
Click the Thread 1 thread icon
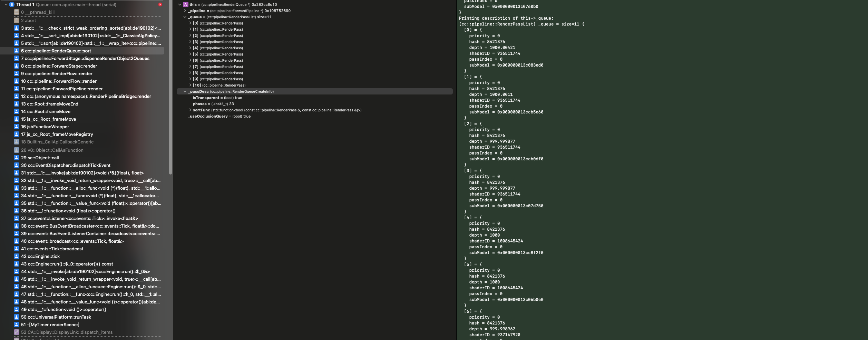click(12, 4)
